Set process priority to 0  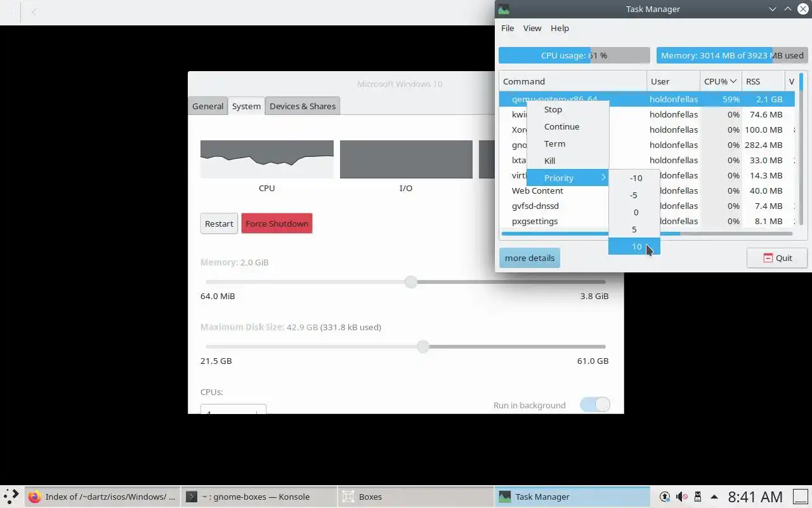coord(634,212)
